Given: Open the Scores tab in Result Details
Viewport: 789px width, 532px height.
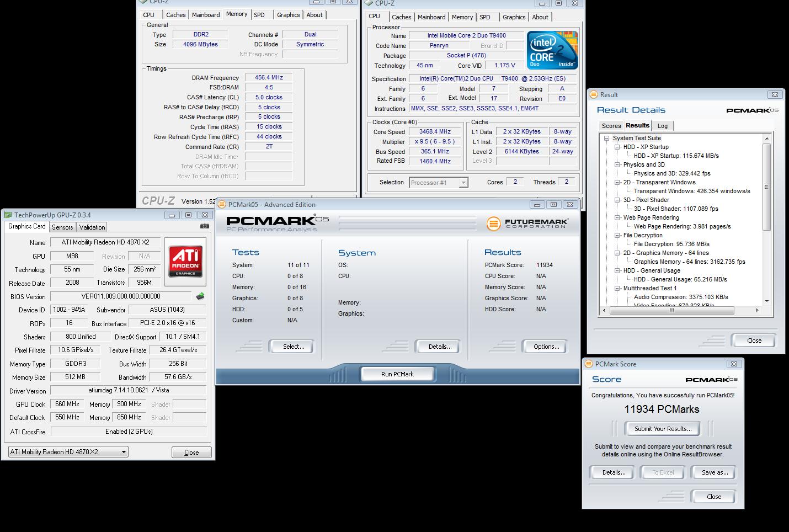Looking at the screenshot, I should [x=611, y=126].
